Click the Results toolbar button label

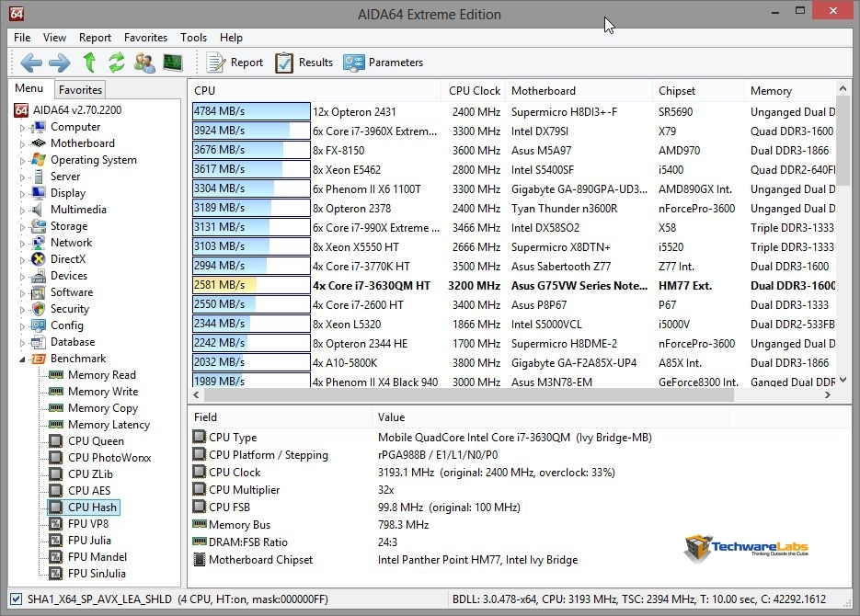[x=315, y=63]
